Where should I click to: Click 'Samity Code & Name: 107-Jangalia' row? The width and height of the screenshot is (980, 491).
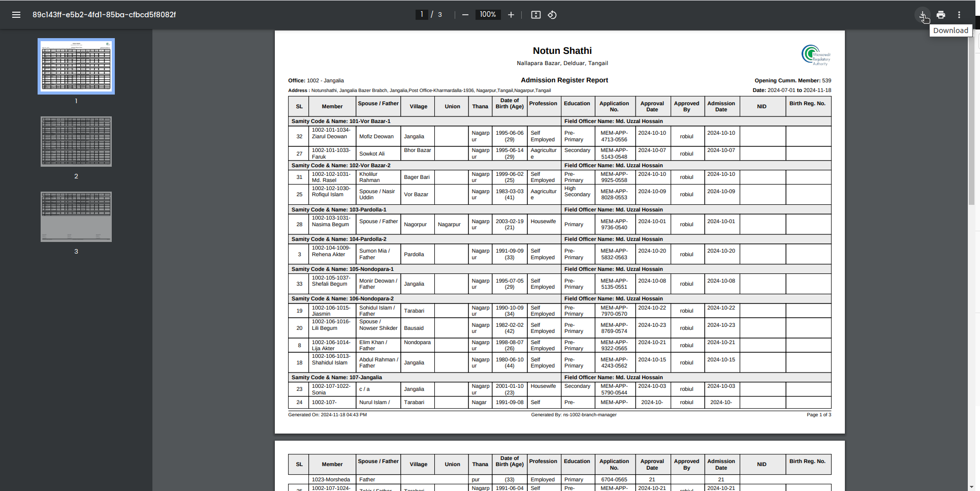coord(424,377)
